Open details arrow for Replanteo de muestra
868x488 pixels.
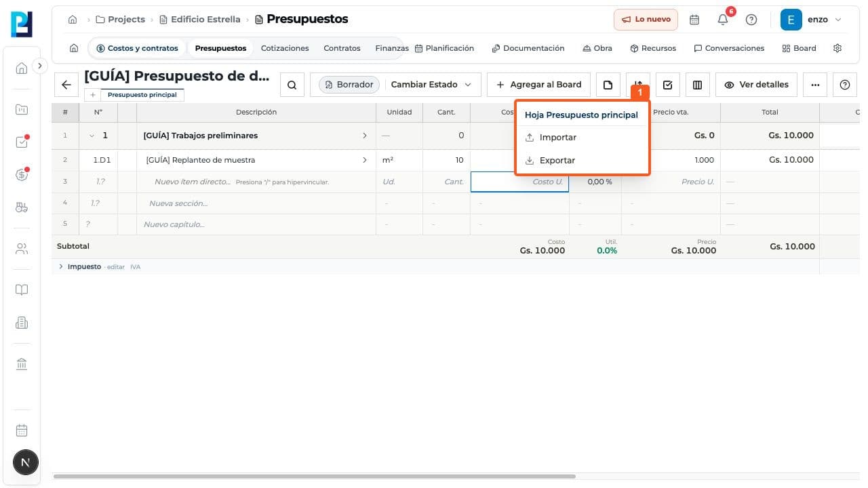tap(365, 160)
